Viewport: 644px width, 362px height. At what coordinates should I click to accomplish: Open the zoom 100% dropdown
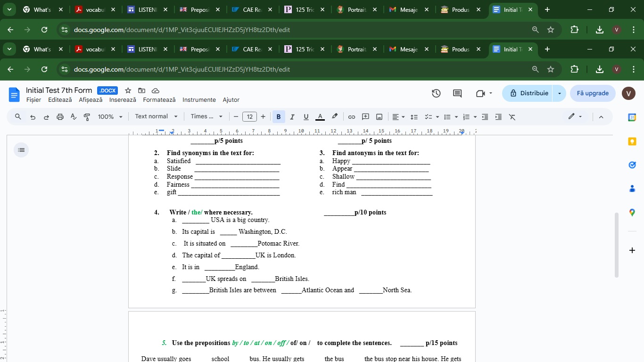point(110,117)
